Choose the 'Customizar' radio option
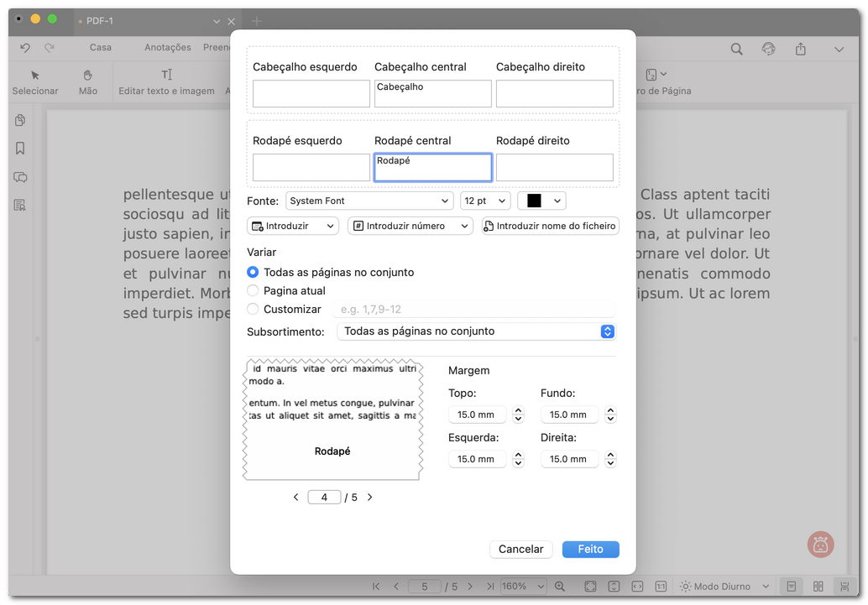Screen dimensions: 868x605 point(253,310)
